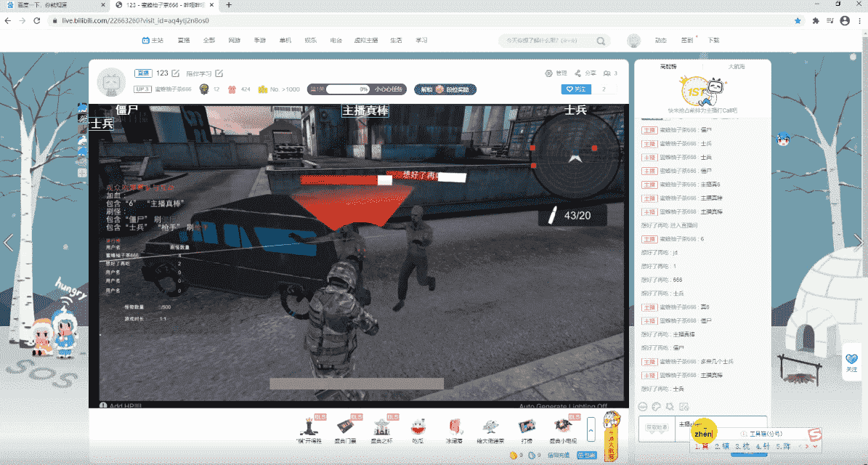Open the 下载 link in the header
Image resolution: width=868 pixels, height=465 pixels.
point(713,41)
